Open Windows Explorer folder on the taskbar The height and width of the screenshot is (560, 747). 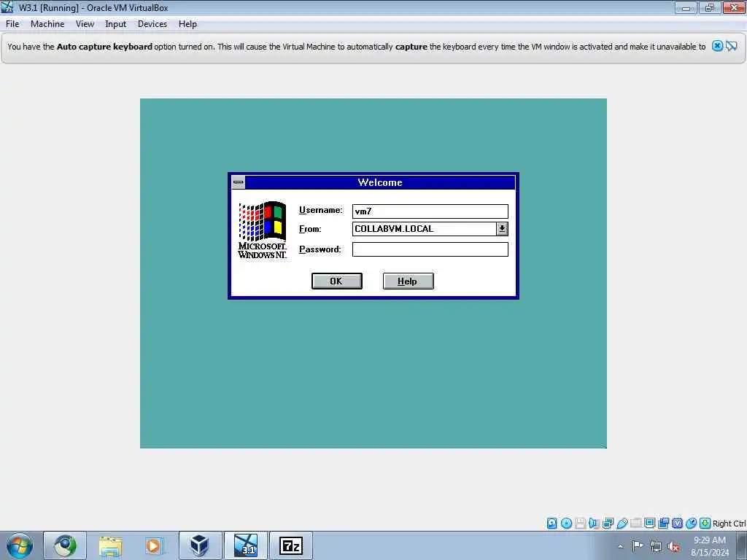coord(110,545)
